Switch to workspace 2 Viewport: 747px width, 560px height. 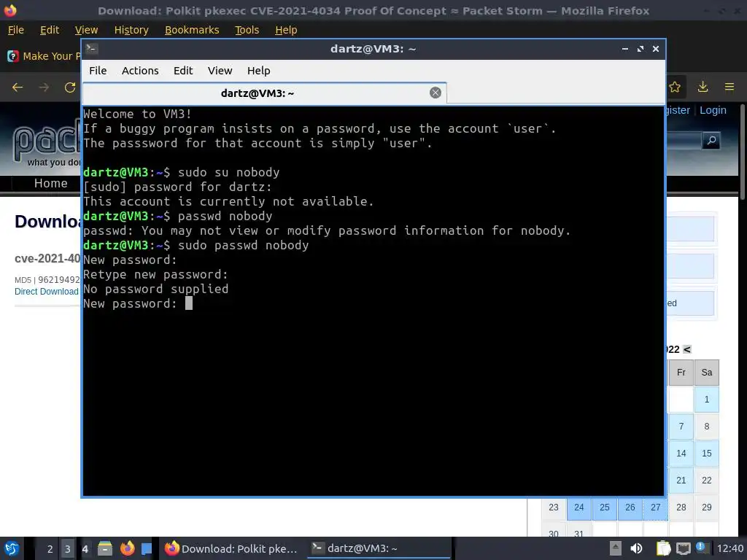[x=50, y=549]
